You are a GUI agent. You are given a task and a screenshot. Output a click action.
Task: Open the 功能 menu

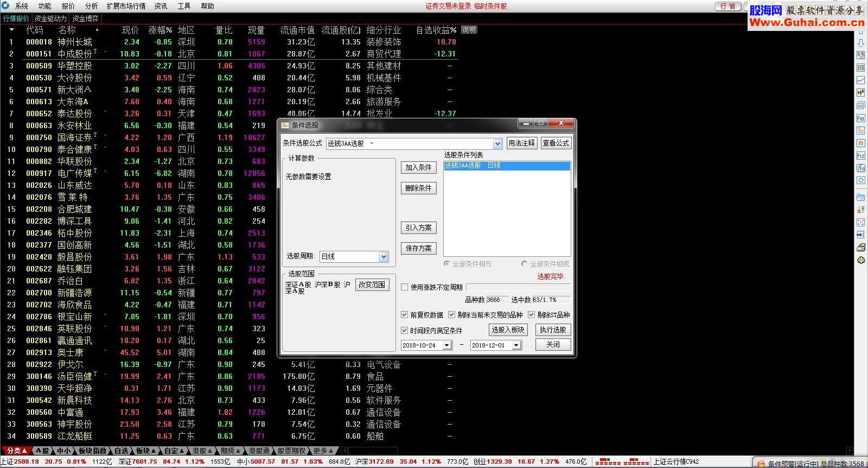45,6
